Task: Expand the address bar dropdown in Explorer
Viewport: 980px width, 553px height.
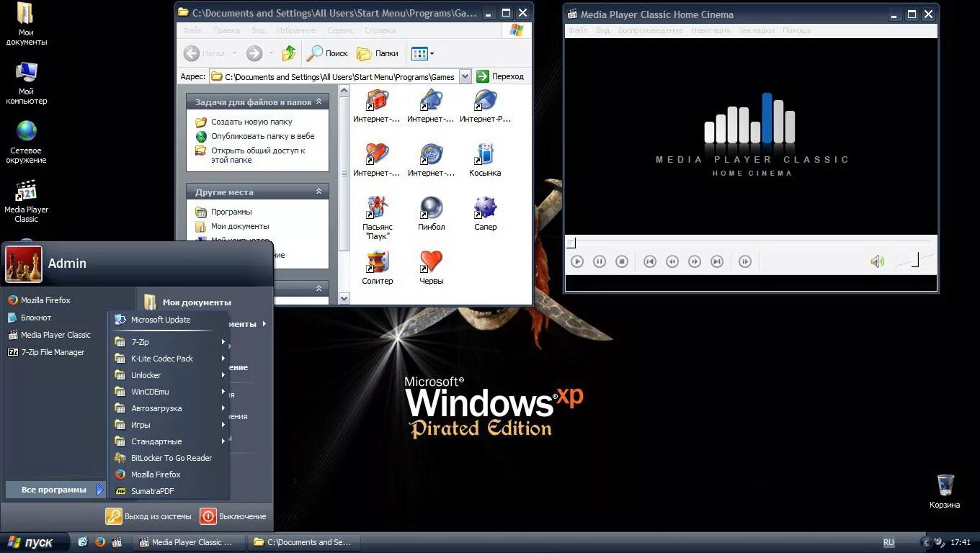Action: tap(465, 76)
